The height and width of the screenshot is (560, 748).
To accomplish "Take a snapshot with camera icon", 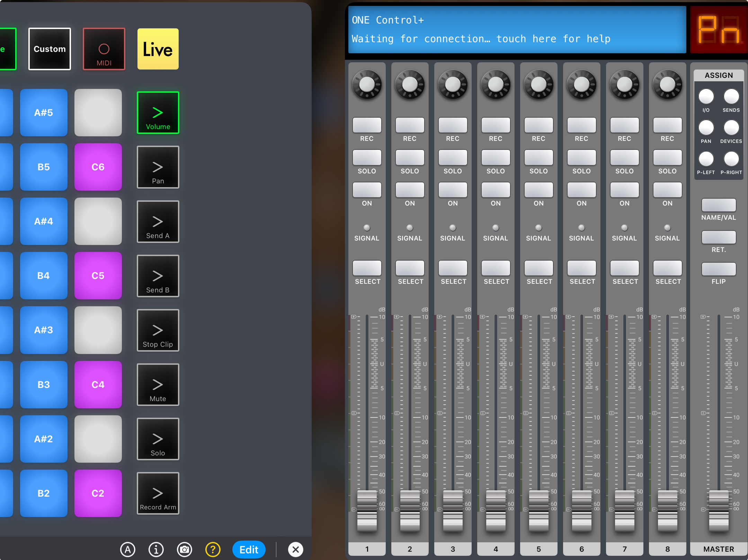I will click(x=185, y=549).
